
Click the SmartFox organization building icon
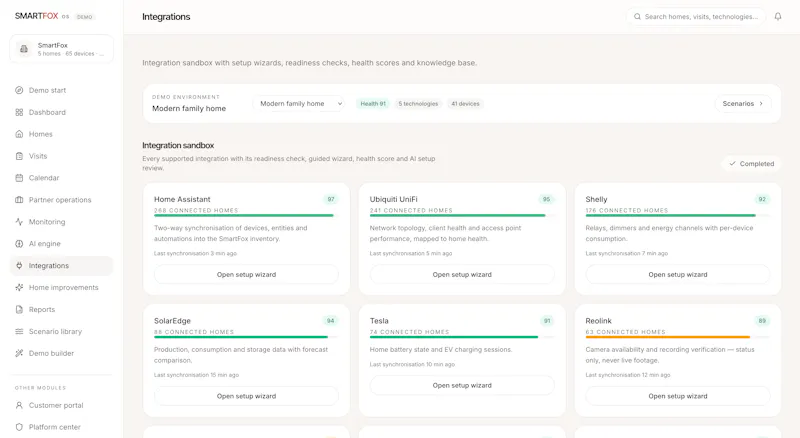click(x=23, y=49)
